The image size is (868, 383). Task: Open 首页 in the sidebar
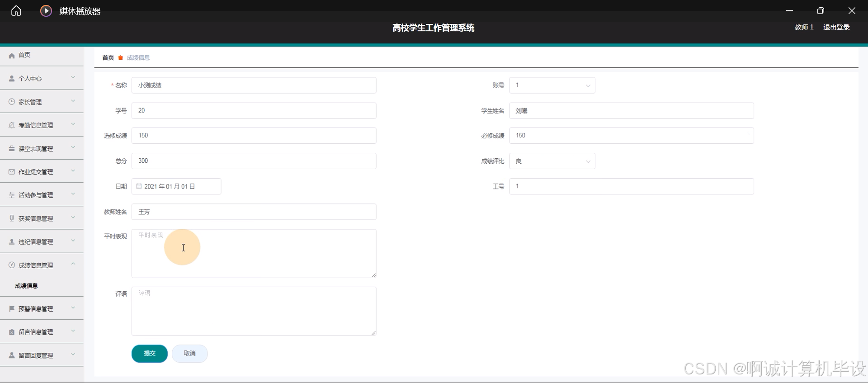pos(42,55)
